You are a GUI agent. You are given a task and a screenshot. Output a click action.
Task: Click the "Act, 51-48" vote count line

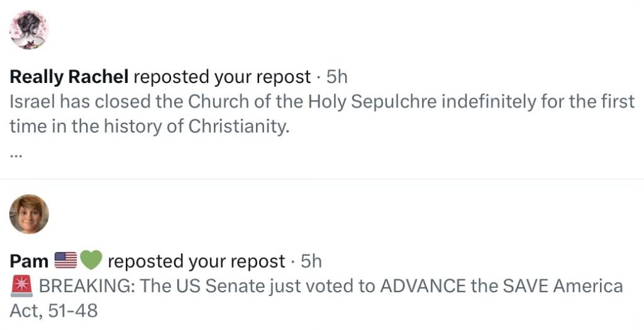pyautogui.click(x=54, y=311)
